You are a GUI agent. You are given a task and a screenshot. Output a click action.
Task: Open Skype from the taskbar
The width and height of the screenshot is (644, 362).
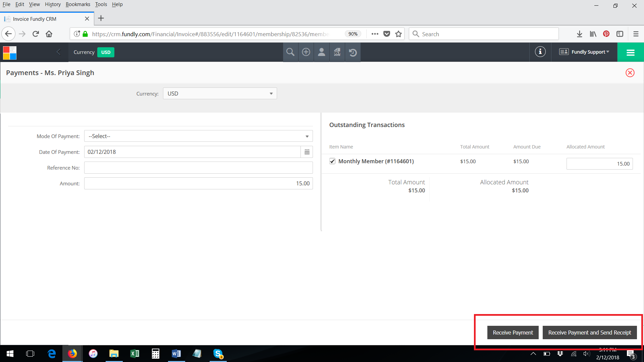pyautogui.click(x=218, y=354)
